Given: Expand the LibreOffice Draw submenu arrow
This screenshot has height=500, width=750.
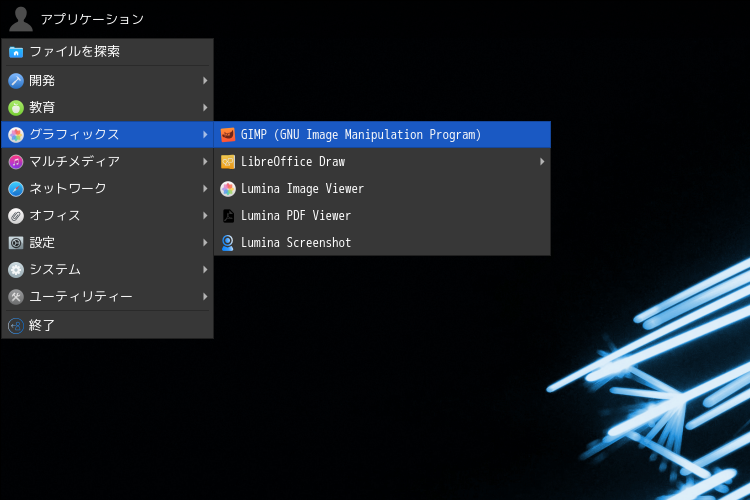Looking at the screenshot, I should tap(542, 162).
